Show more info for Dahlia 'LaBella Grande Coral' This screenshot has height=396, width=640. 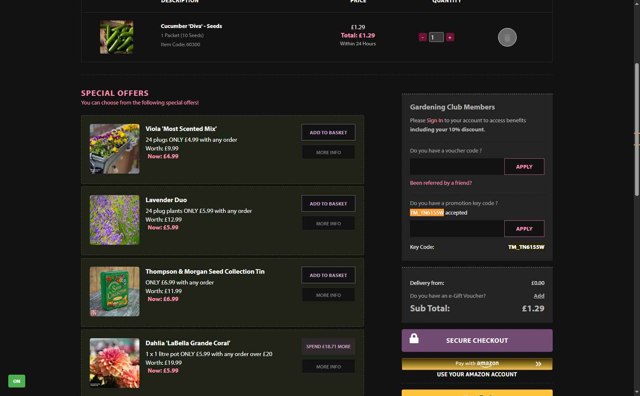pyautogui.click(x=328, y=367)
